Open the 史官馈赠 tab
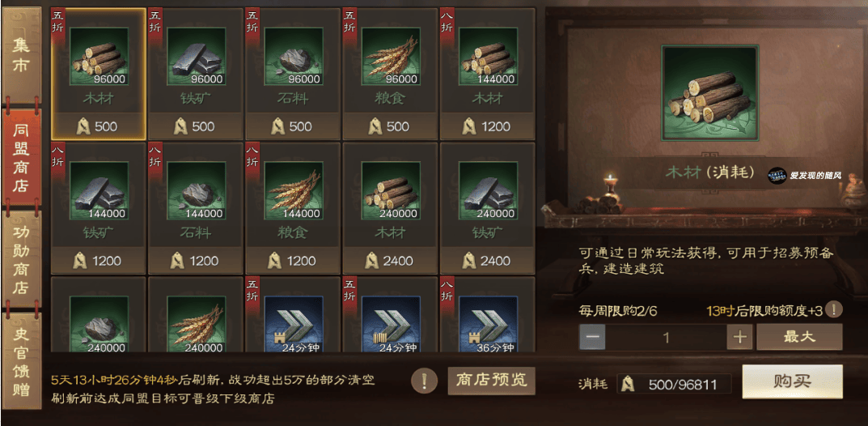This screenshot has width=868, height=426. click(x=22, y=360)
